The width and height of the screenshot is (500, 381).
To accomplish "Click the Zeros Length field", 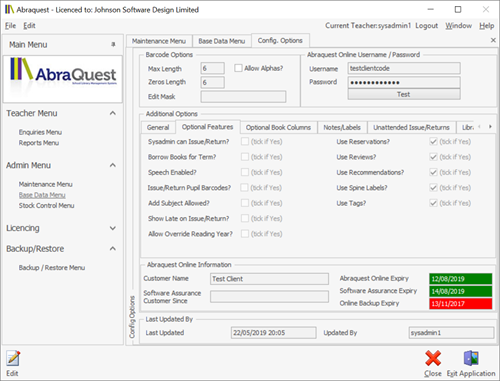I will click(x=212, y=82).
